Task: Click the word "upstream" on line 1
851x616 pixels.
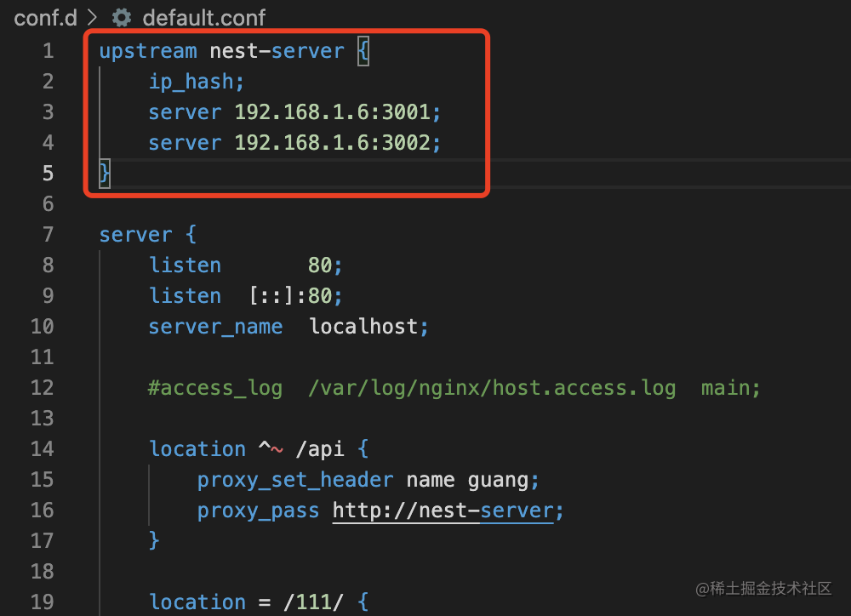Action: pos(148,51)
